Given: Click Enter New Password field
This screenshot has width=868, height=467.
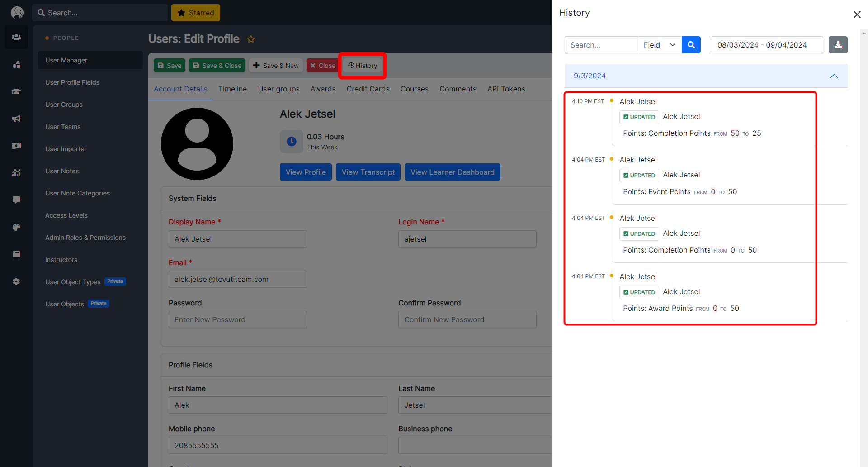Looking at the screenshot, I should coord(238,319).
